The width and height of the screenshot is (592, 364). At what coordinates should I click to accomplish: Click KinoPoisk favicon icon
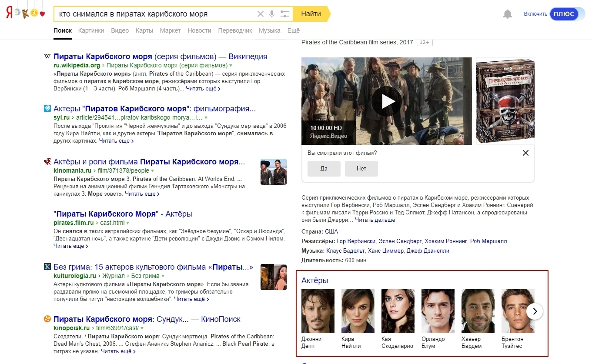coord(47,319)
